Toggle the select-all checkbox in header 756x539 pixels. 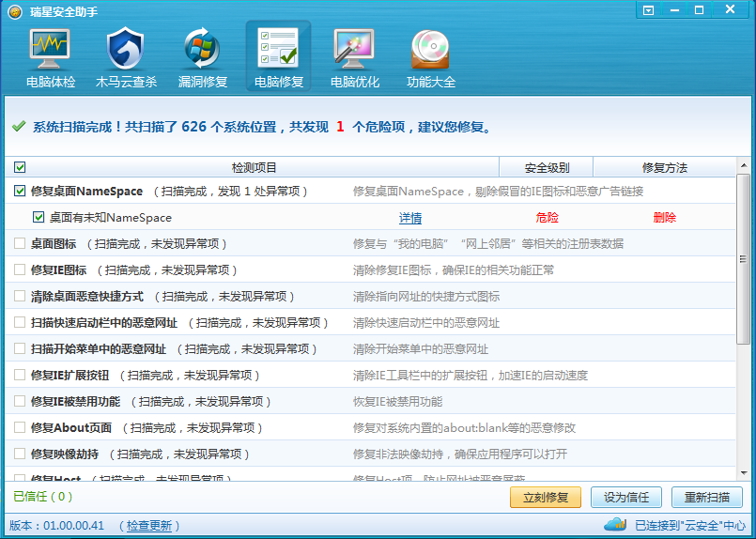20,167
